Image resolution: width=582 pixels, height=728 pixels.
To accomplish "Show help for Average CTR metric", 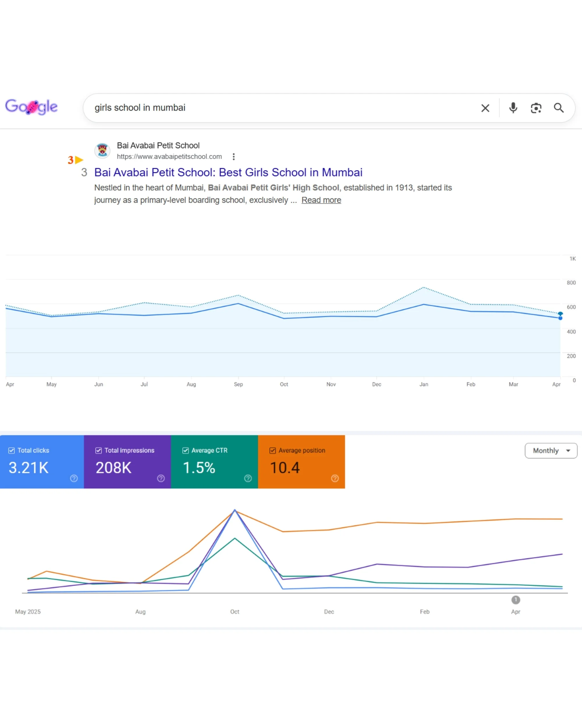I will coord(248,478).
